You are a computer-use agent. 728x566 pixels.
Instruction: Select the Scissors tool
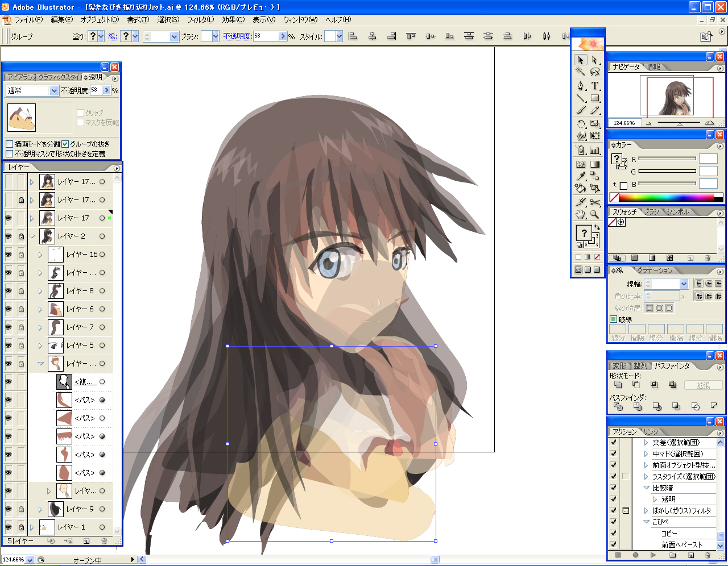(x=595, y=202)
